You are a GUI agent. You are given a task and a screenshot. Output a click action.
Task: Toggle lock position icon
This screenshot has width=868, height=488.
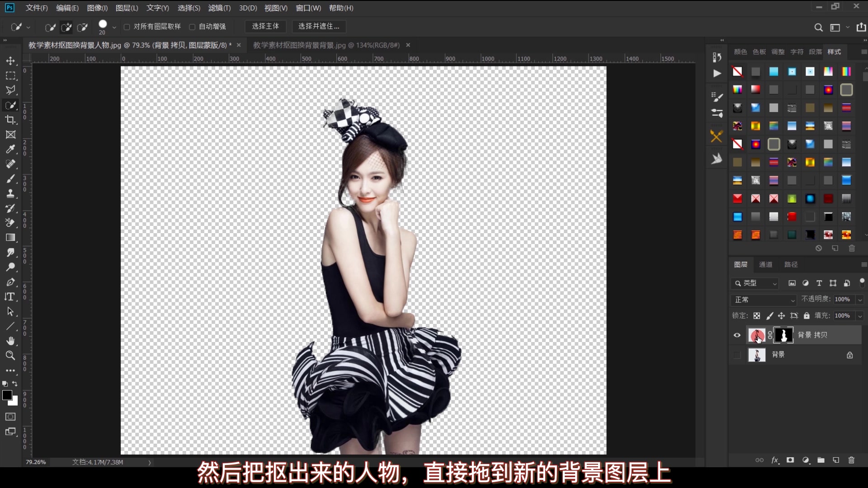(x=781, y=316)
